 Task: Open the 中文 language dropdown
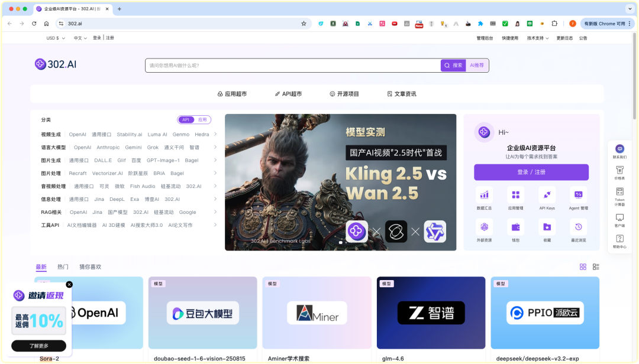point(80,37)
